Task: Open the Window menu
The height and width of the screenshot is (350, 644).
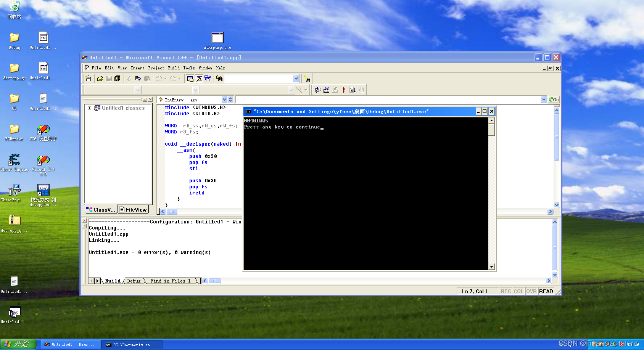Action: pyautogui.click(x=205, y=68)
